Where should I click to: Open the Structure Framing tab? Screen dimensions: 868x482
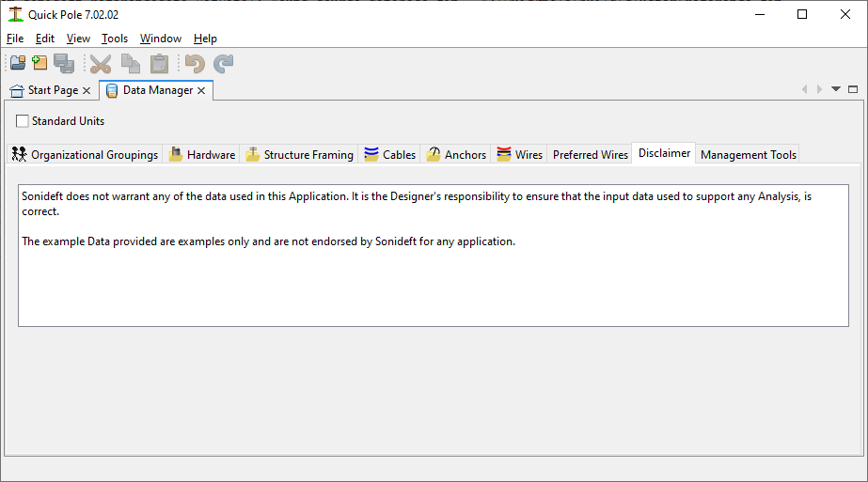pyautogui.click(x=299, y=154)
